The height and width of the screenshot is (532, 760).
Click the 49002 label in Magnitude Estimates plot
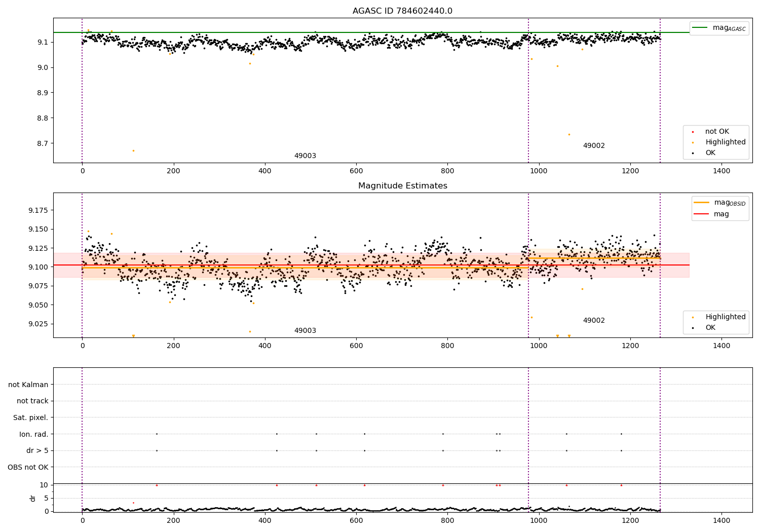coord(594,321)
